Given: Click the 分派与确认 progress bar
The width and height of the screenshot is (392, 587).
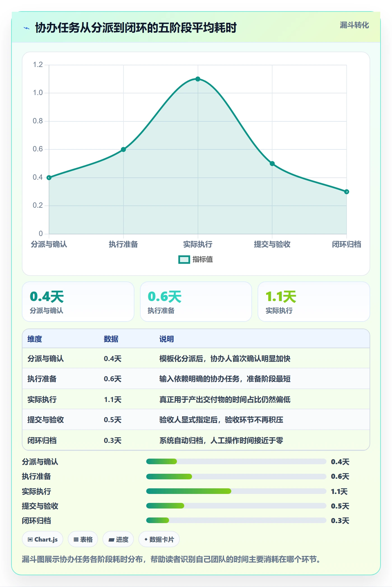Looking at the screenshot, I should 236,461.
